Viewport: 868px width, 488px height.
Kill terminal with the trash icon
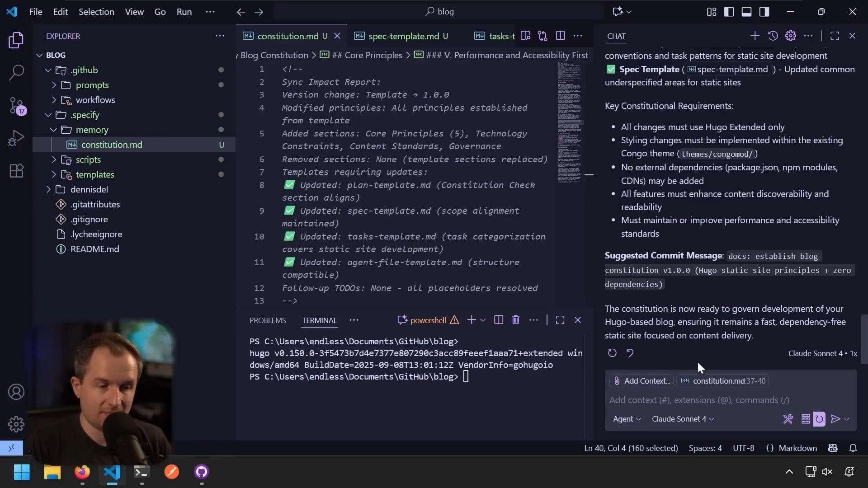pos(515,320)
